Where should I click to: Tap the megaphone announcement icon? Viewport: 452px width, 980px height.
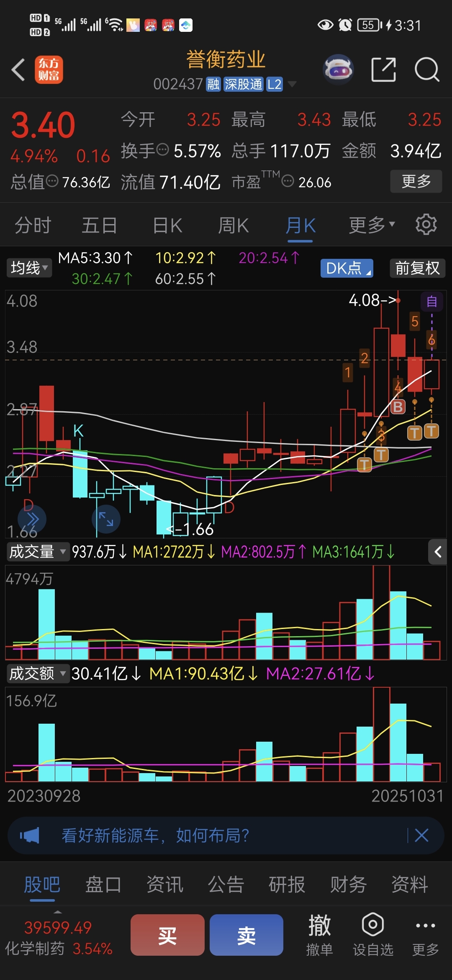click(x=29, y=836)
